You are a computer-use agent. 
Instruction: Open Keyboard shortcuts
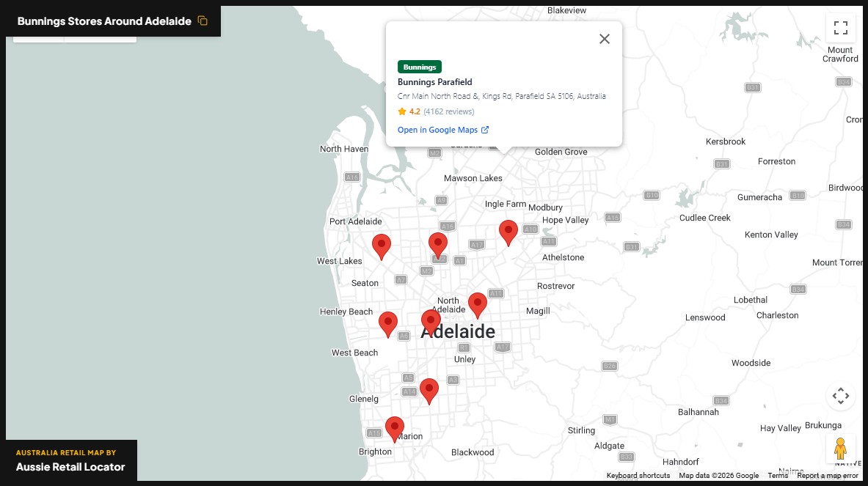(638, 476)
